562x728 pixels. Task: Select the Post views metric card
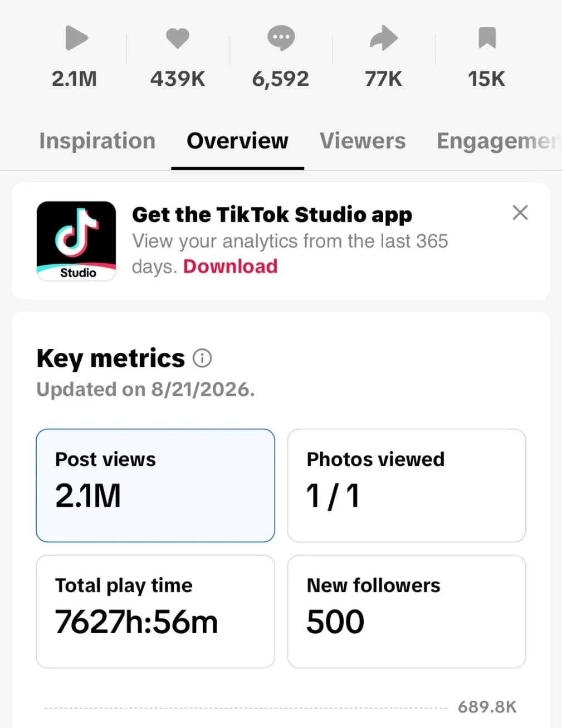pyautogui.click(x=155, y=486)
